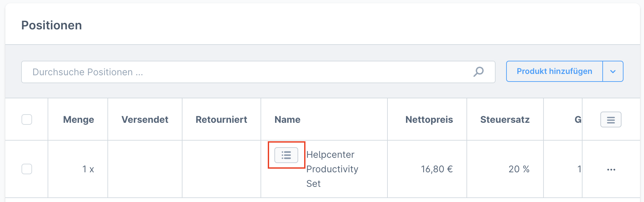The width and height of the screenshot is (644, 202).
Task: Sort by the Menge column header
Action: pyautogui.click(x=78, y=119)
